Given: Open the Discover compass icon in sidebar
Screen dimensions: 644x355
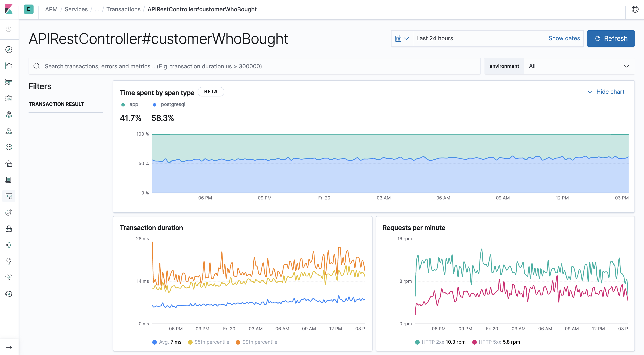Looking at the screenshot, I should coord(9,49).
